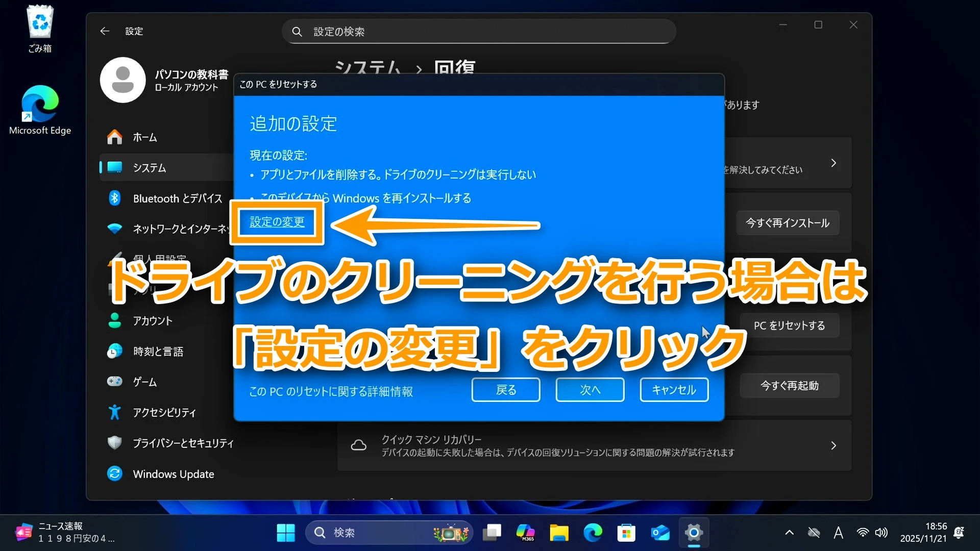Open the Windows Start menu icon
Image resolution: width=980 pixels, height=551 pixels.
pos(285,533)
